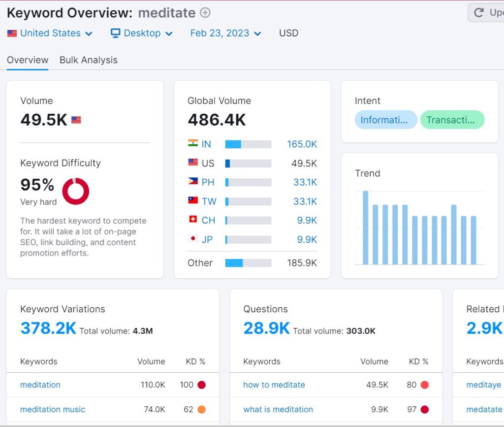Screen dimensions: 504x427
Task: Click the tallest first bar in Trend chart
Action: point(365,228)
